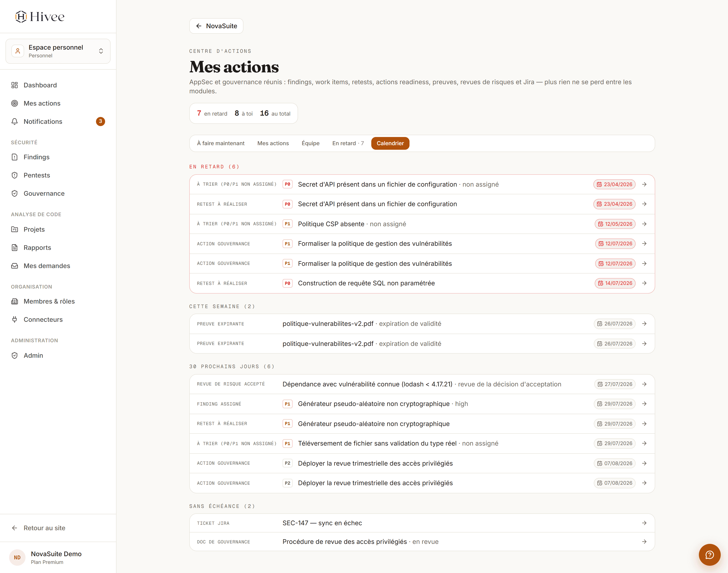Click the 7 en retard counter
This screenshot has width=728, height=573.
coord(212,113)
